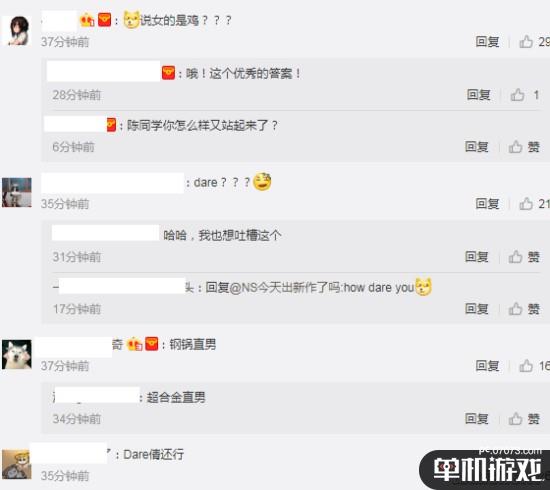The height and width of the screenshot is (490, 550).
Task: Like the '钢铁直男' comment
Action: [526, 366]
